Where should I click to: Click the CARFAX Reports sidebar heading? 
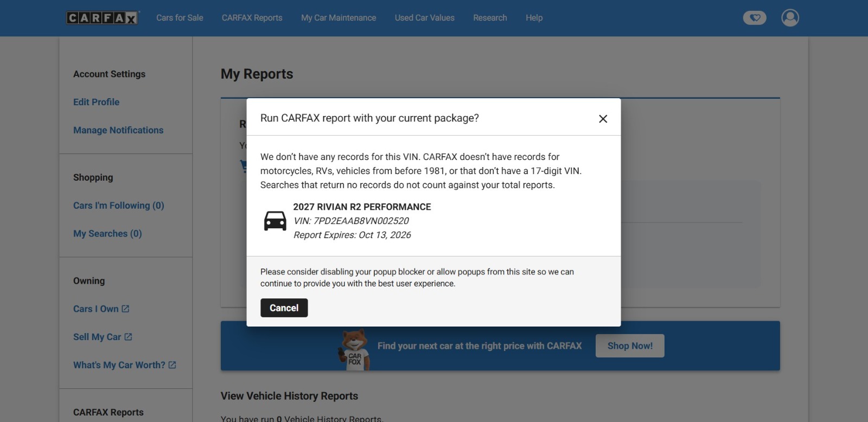[x=108, y=412]
